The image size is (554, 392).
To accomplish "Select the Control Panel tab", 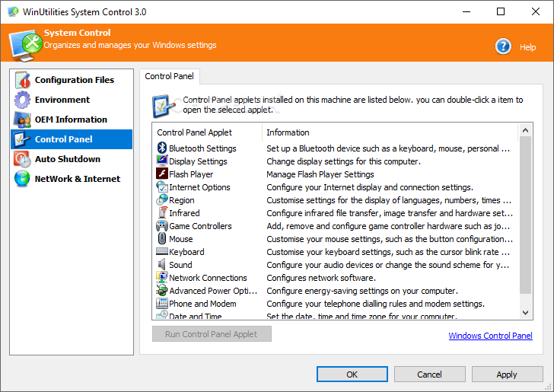I will 170,76.
